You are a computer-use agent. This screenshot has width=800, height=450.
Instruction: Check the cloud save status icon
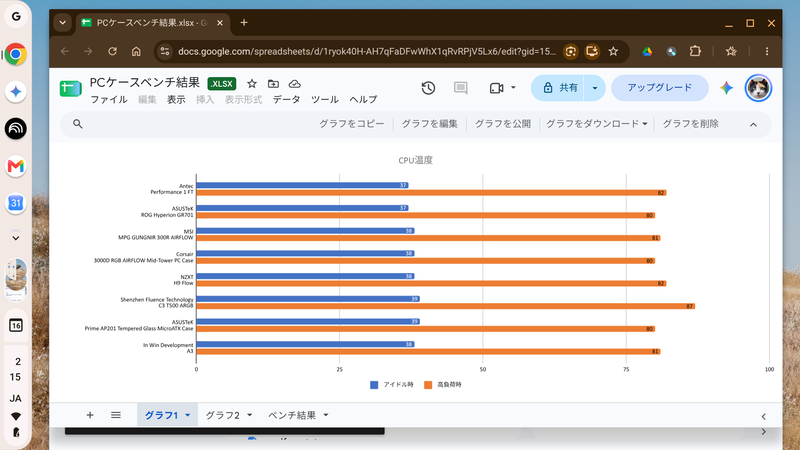[x=294, y=84]
